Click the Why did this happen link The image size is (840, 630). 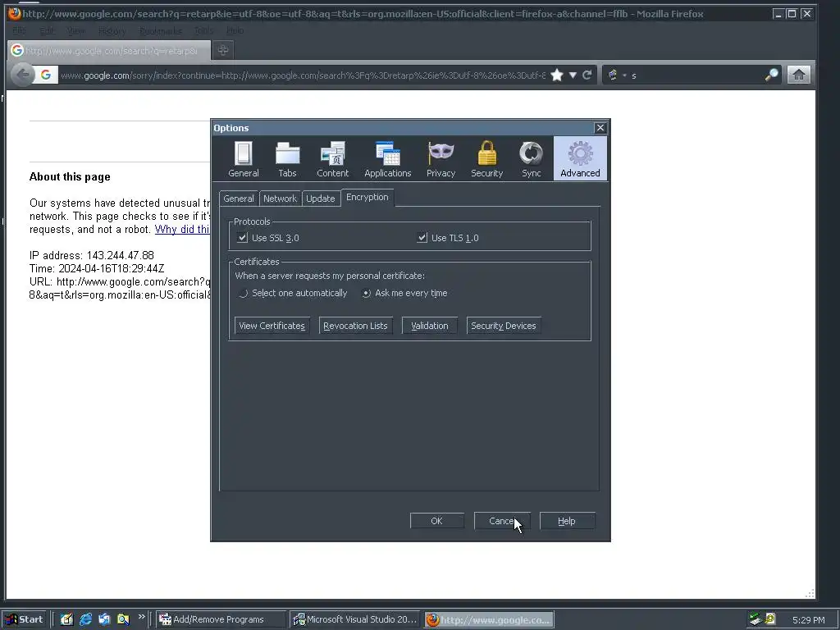coord(182,230)
